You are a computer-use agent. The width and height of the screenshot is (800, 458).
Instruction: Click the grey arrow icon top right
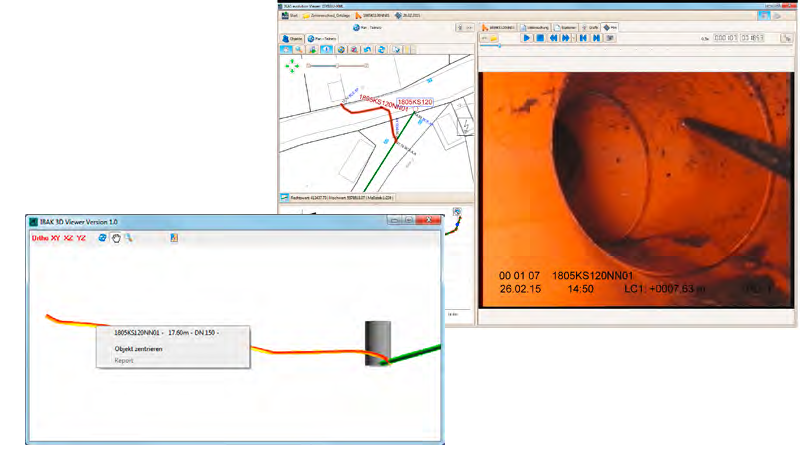pos(779,16)
